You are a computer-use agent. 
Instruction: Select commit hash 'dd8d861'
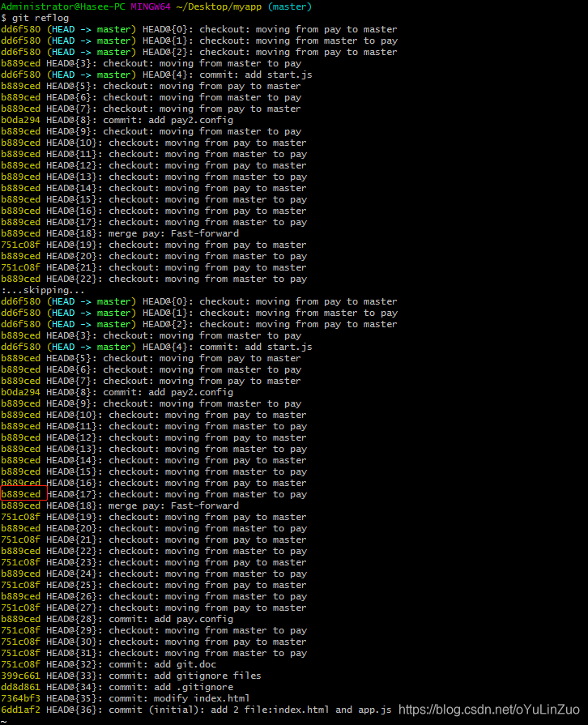[x=20, y=687]
